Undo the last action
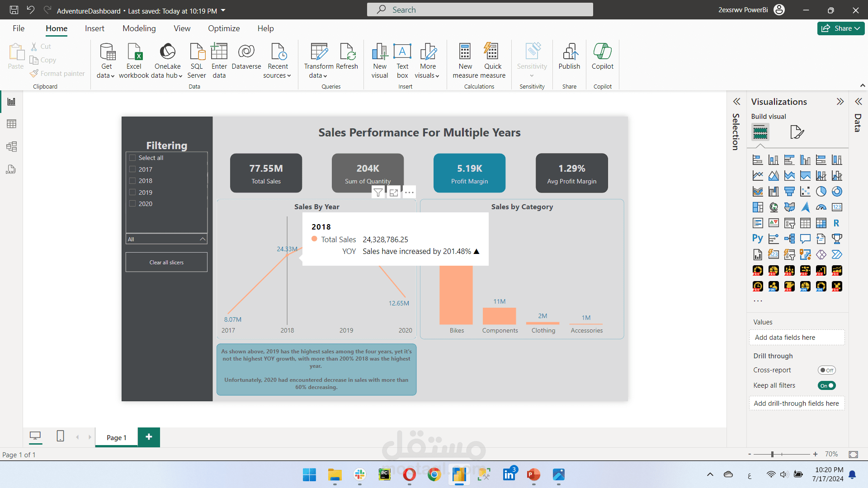The height and width of the screenshot is (488, 868). point(31,10)
